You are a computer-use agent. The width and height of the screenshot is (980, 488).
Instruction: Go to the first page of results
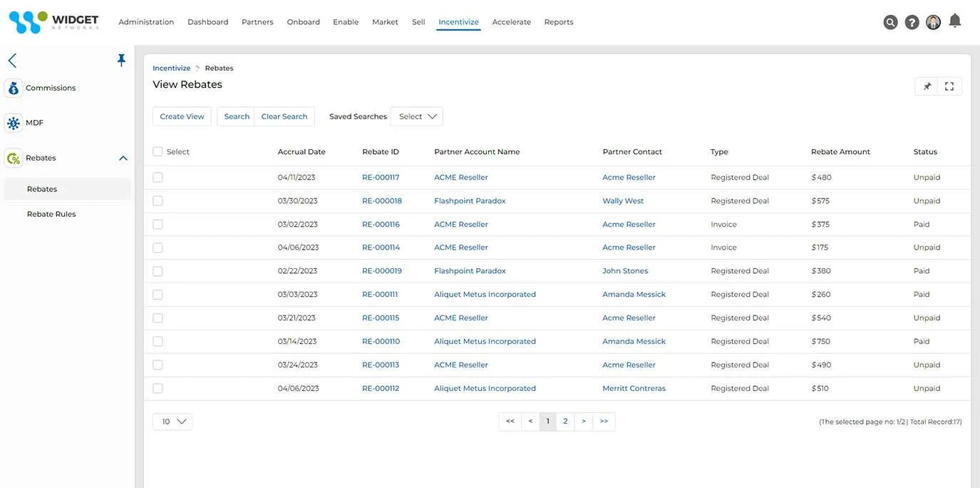pyautogui.click(x=510, y=422)
